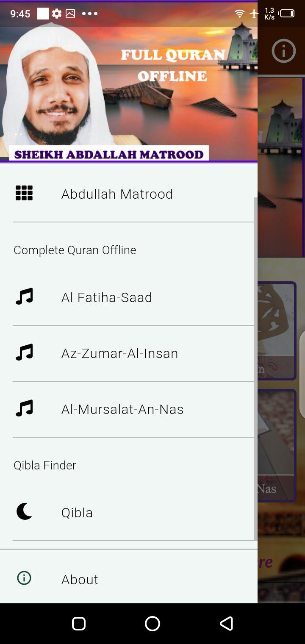This screenshot has height=644, width=305.
Task: Tap the grid icon beside Abdullah Matrood
Action: tap(24, 193)
